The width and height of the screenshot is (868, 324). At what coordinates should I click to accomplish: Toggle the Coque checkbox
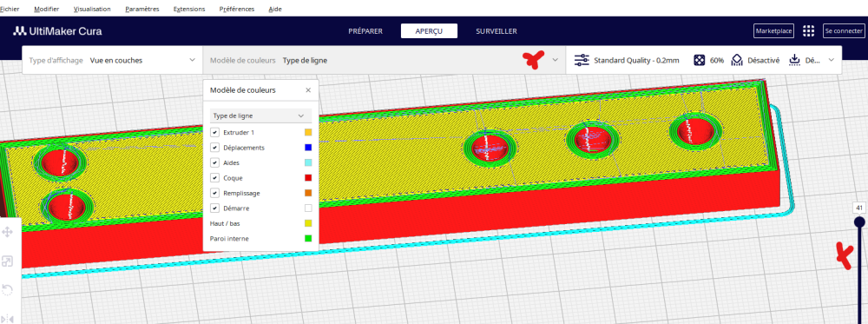pyautogui.click(x=214, y=178)
